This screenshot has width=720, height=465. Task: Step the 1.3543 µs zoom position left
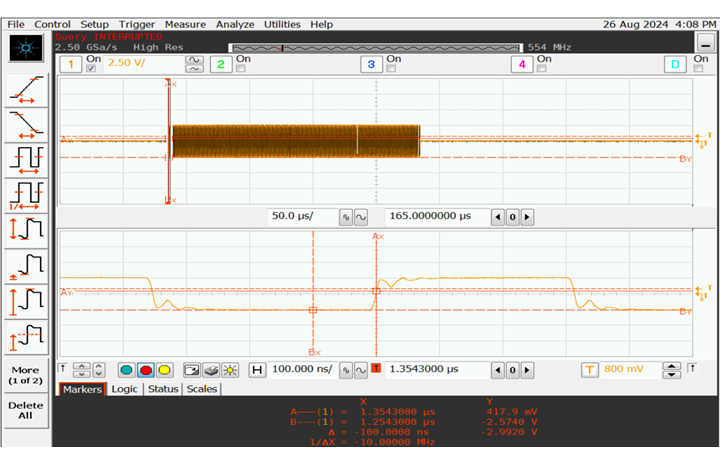[497, 370]
